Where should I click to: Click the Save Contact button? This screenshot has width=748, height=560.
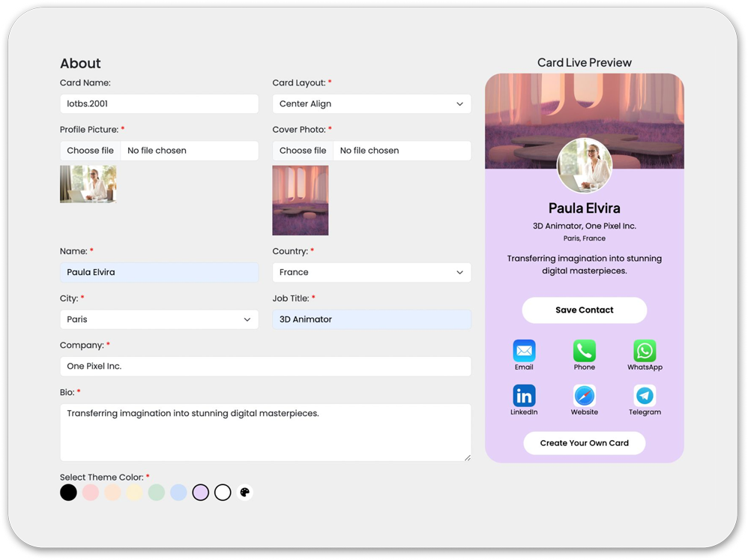pyautogui.click(x=585, y=310)
